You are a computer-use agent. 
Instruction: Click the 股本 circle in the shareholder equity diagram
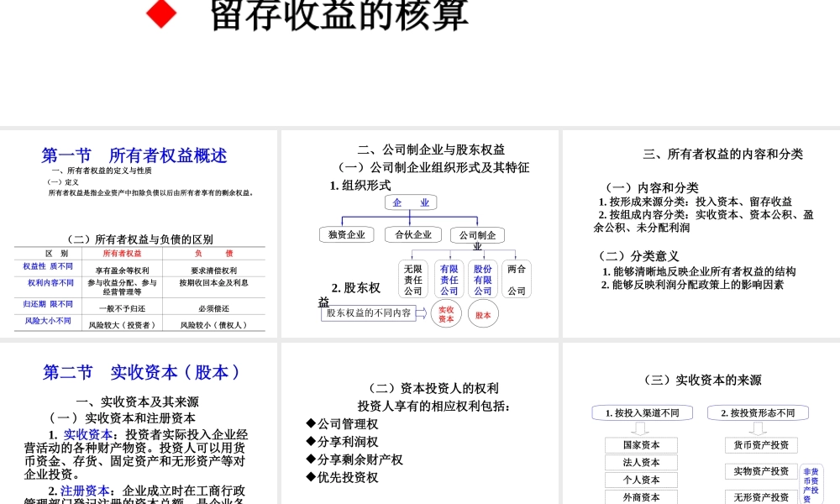click(483, 313)
